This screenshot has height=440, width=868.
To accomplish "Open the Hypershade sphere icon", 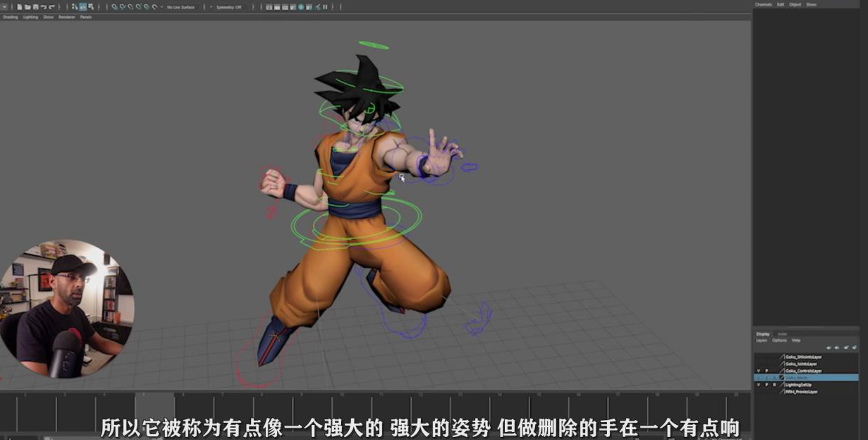I will [301, 7].
